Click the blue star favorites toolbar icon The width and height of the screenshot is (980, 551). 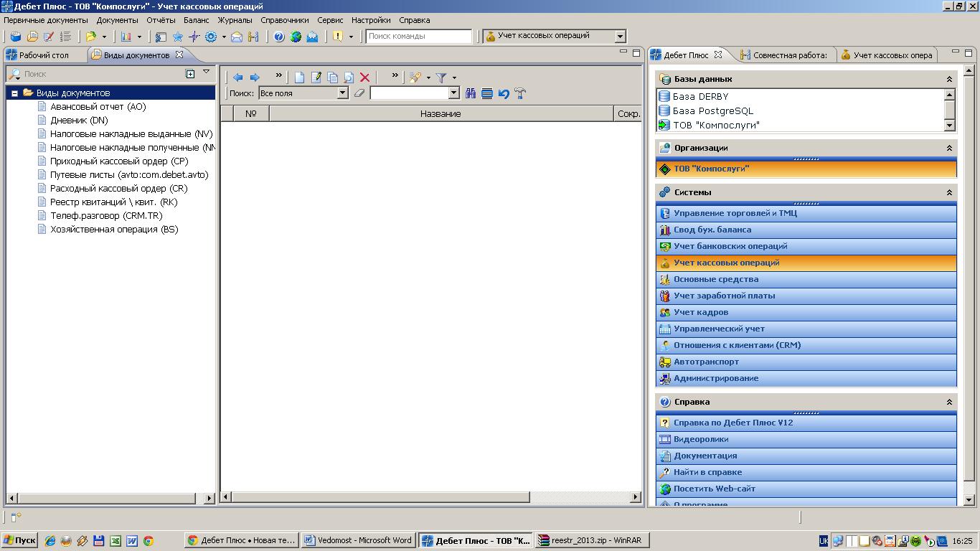[x=177, y=37]
